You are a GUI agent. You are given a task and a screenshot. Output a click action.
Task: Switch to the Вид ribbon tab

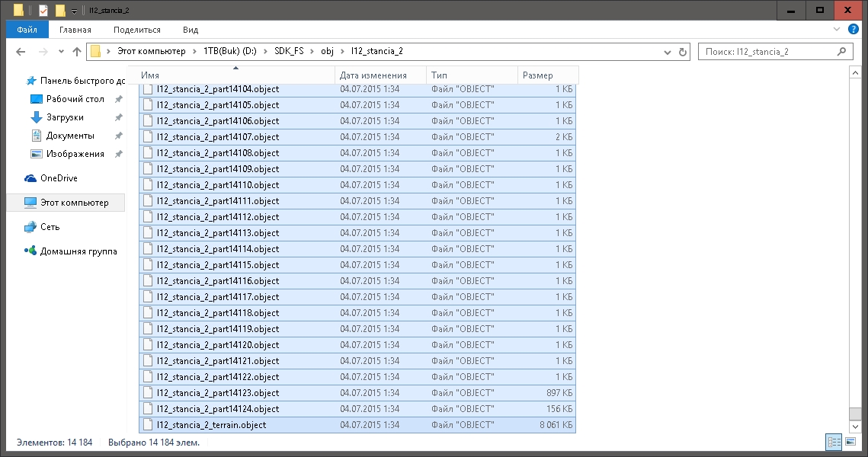[190, 30]
